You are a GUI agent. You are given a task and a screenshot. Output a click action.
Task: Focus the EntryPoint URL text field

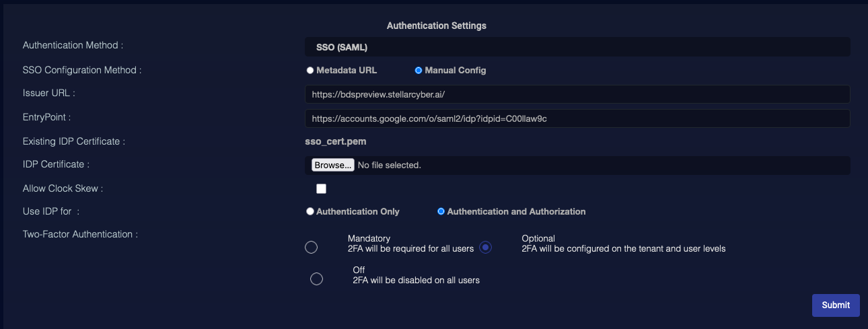[577, 118]
